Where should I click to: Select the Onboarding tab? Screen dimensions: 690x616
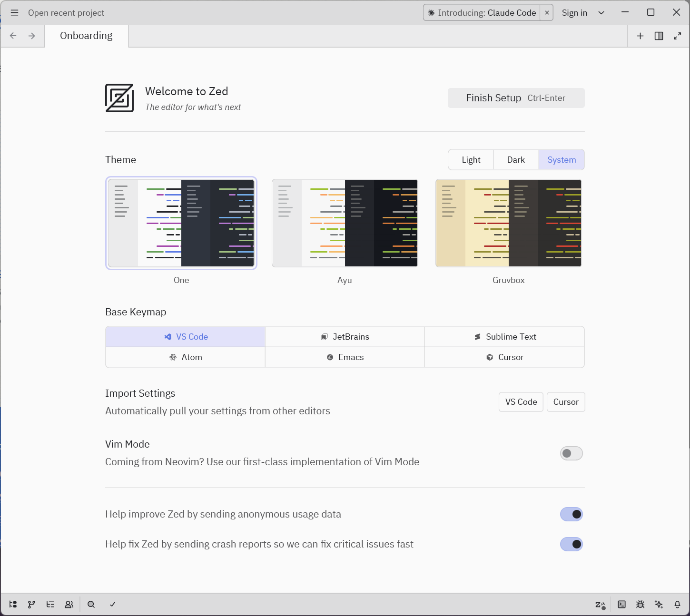[86, 36]
